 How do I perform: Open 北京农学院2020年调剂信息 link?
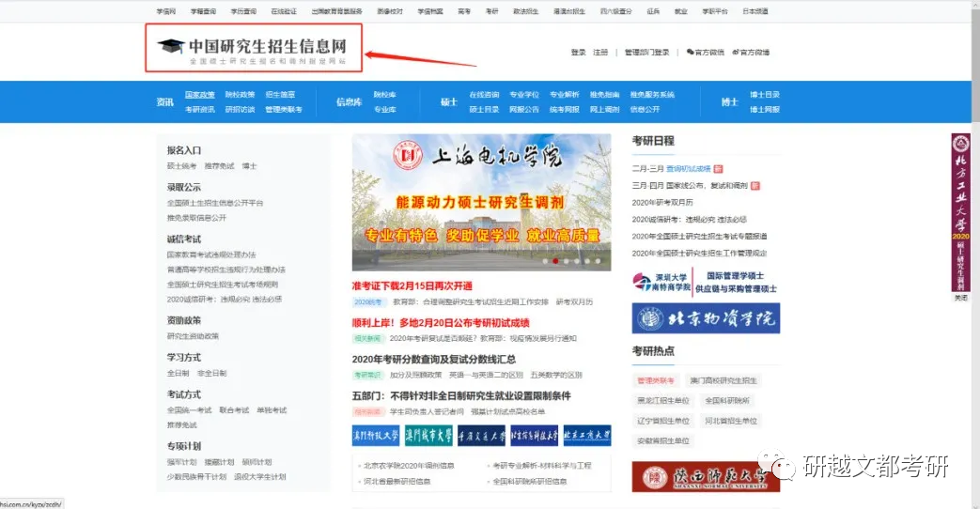409,466
